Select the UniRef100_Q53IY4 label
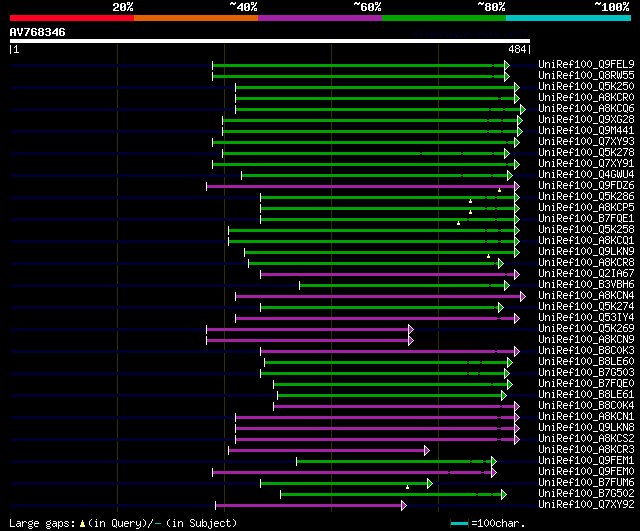Viewport: 640px width, 531px height. tap(586, 318)
